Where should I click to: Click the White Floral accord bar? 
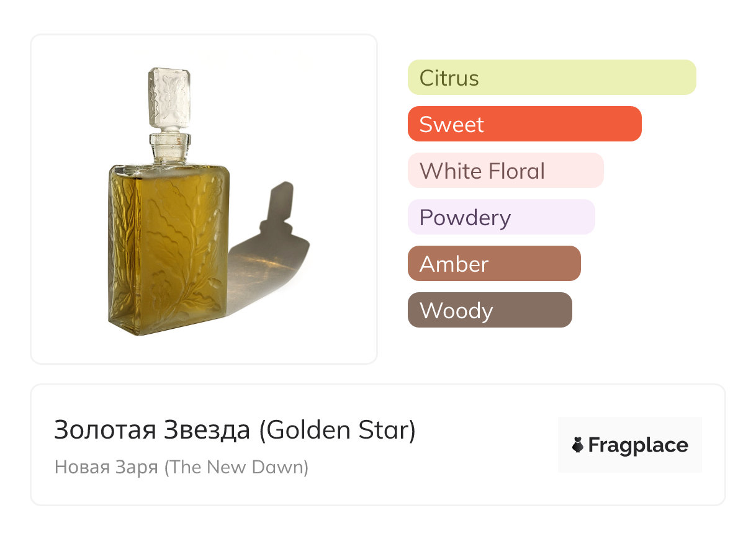click(505, 171)
